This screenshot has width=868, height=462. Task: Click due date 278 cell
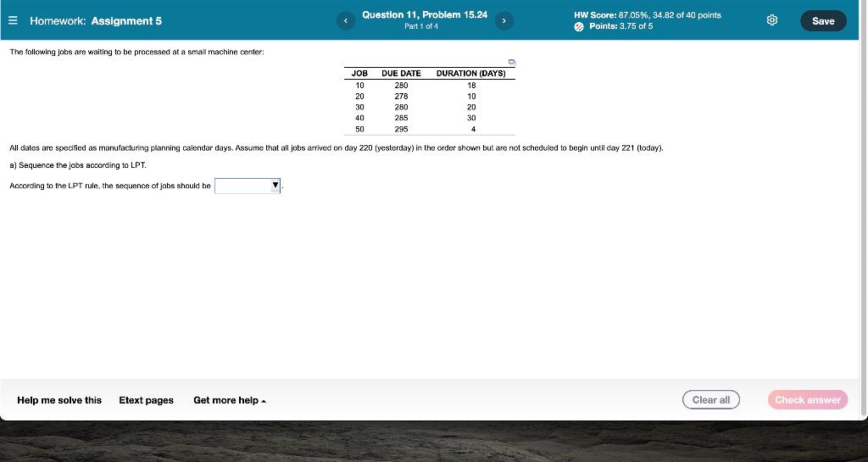click(401, 97)
